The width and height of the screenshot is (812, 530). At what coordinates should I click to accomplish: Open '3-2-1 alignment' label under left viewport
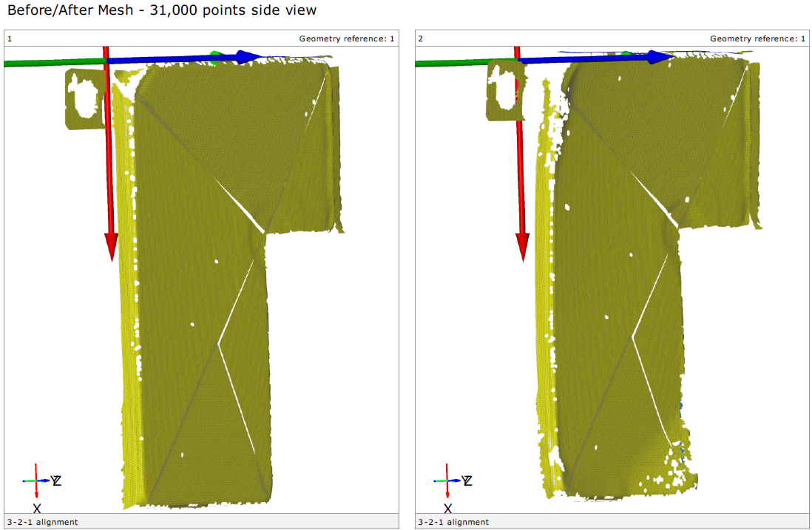click(42, 522)
